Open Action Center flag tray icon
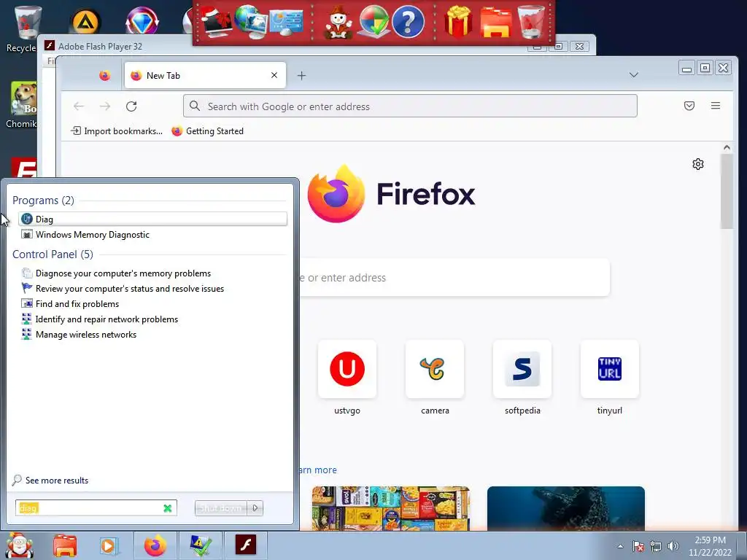 (638, 546)
